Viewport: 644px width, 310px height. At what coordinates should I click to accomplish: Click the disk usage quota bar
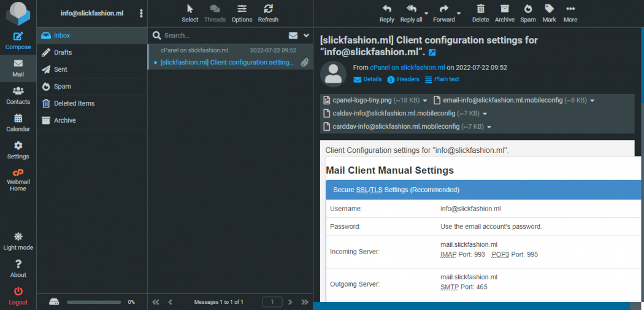[x=94, y=302]
